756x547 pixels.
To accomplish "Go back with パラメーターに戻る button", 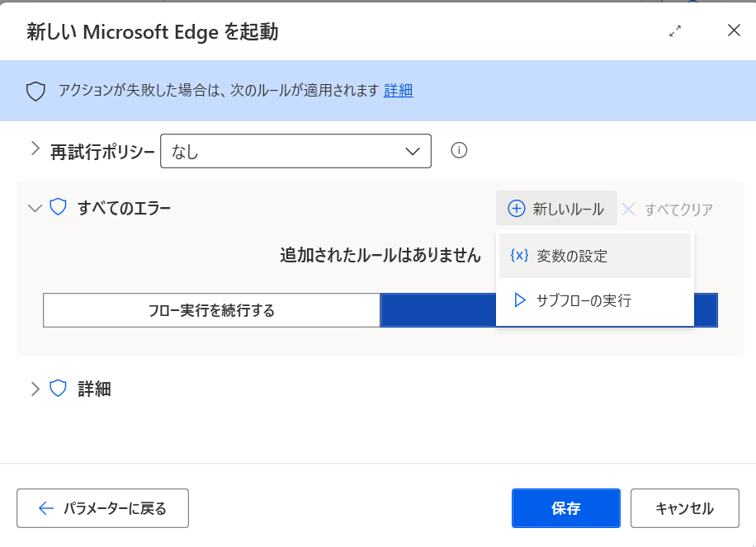I will click(x=102, y=508).
